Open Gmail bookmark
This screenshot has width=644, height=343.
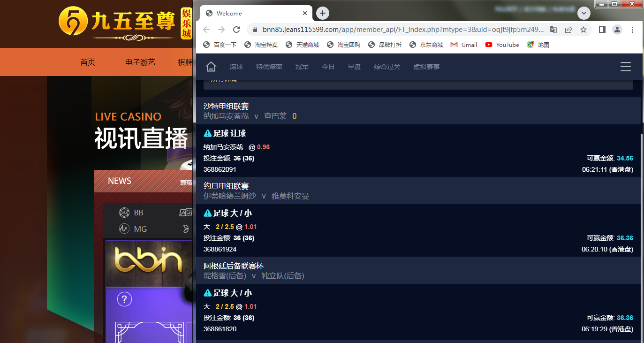pyautogui.click(x=464, y=45)
